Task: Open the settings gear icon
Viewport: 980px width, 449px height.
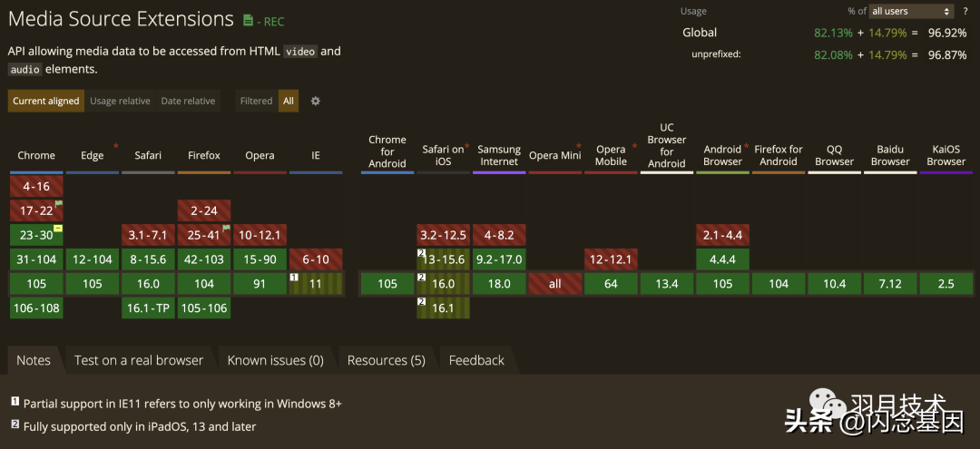Action: tap(316, 102)
